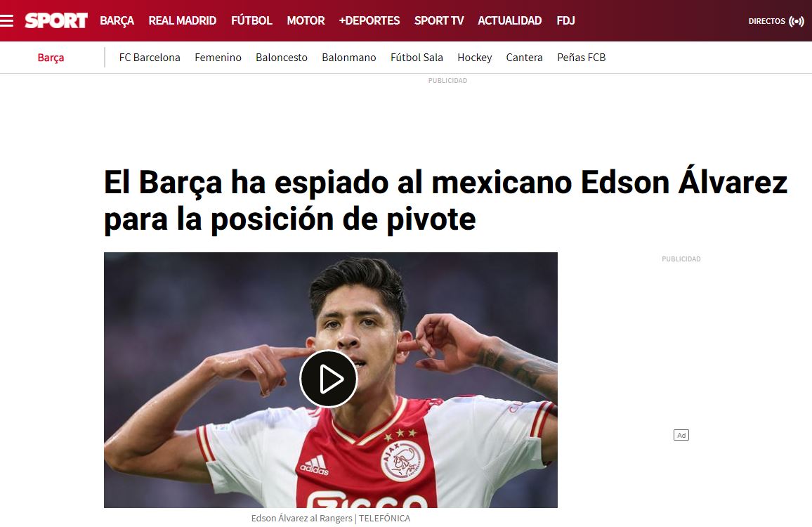Open the live broadcast DIRECTOS icon

(796, 21)
